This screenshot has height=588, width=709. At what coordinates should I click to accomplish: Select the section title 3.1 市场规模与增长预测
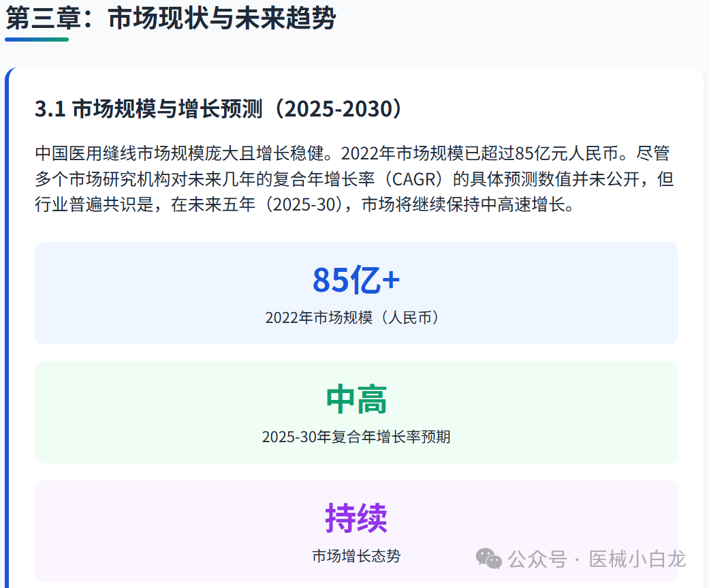click(x=219, y=108)
